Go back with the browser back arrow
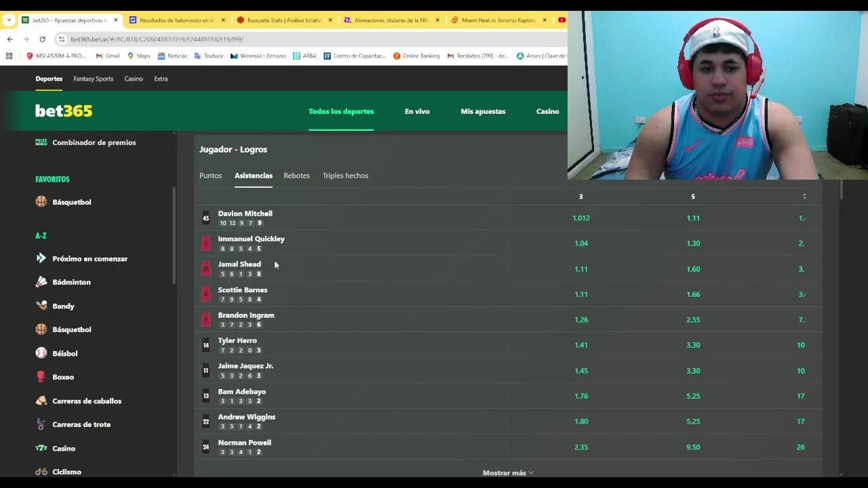This screenshot has height=488, width=868. [9, 39]
